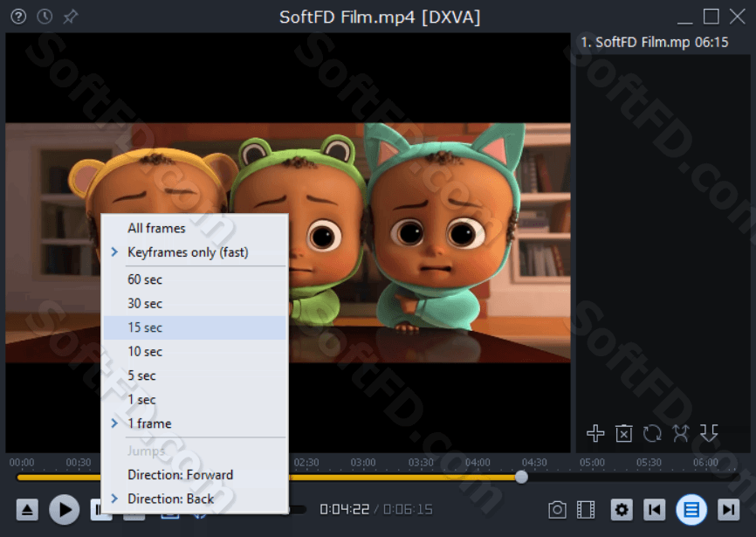Screen dimensions: 756x537
Task: Click the 00:00 timeline mark
Action: point(22,463)
